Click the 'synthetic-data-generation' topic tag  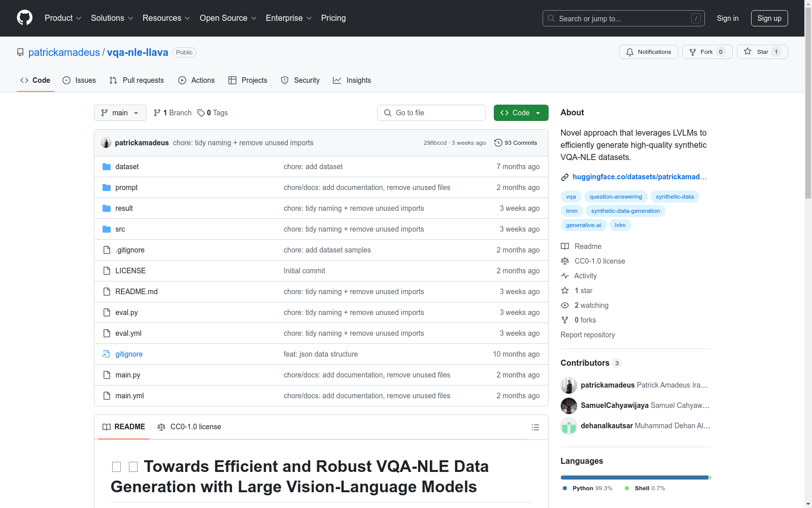tap(625, 211)
